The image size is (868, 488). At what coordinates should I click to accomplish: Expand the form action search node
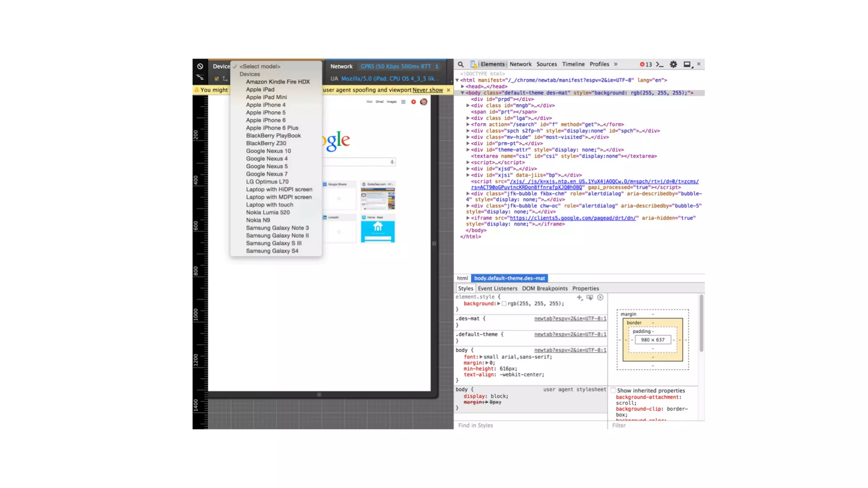coord(468,125)
